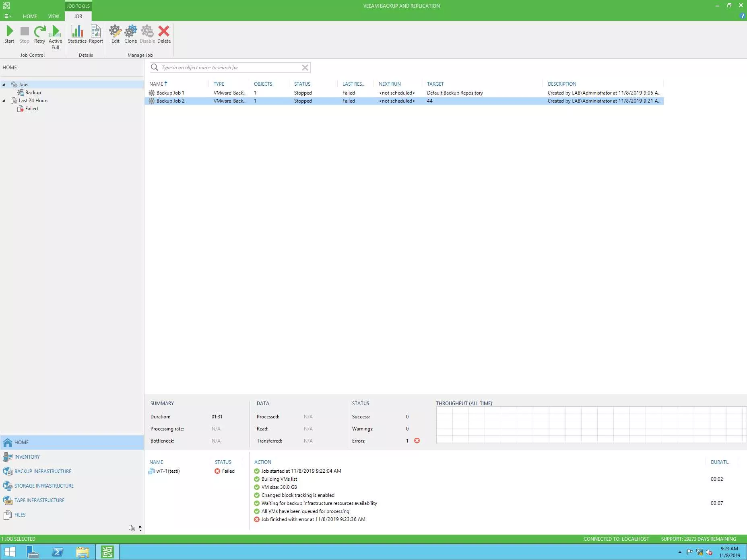Switch to the HOME ribbon tab
Screen dimensions: 747x560
coord(30,16)
